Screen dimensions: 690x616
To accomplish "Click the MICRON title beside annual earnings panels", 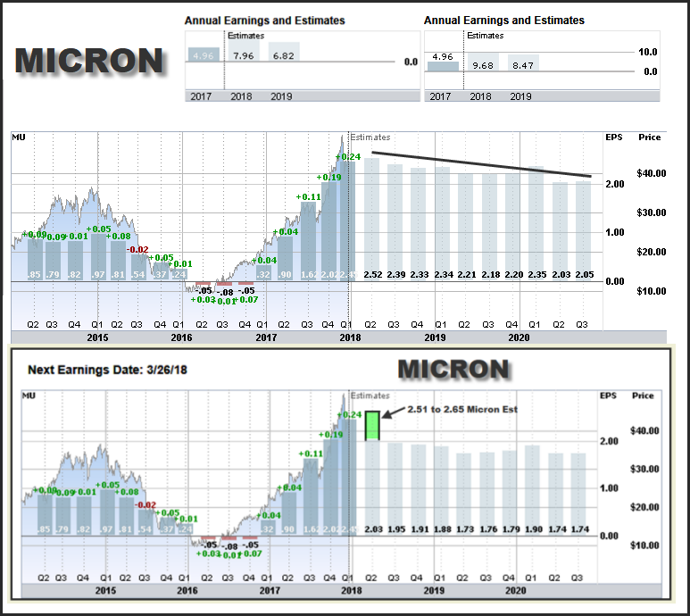I will [89, 61].
